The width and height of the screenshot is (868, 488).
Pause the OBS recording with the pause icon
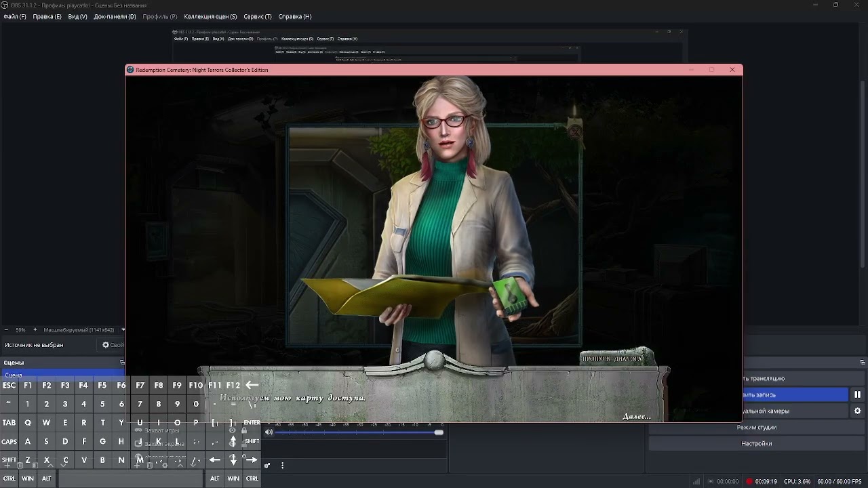tap(857, 394)
